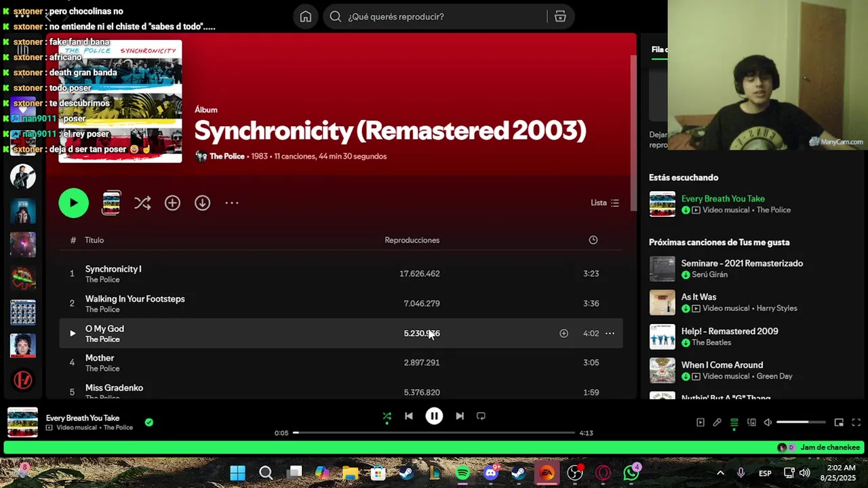Click the Serú Girán artist link

coord(709,274)
